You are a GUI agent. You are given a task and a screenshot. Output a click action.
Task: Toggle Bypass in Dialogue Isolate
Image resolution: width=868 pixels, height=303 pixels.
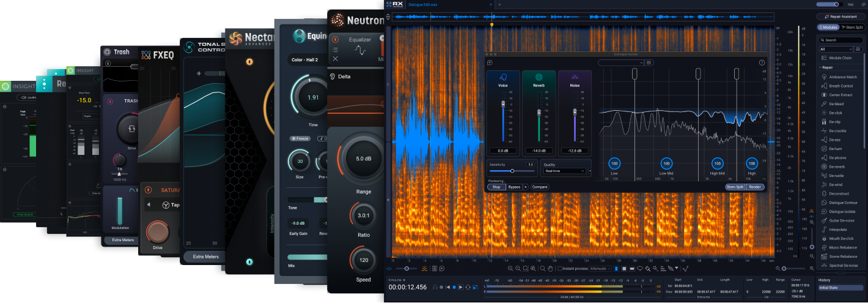click(514, 187)
